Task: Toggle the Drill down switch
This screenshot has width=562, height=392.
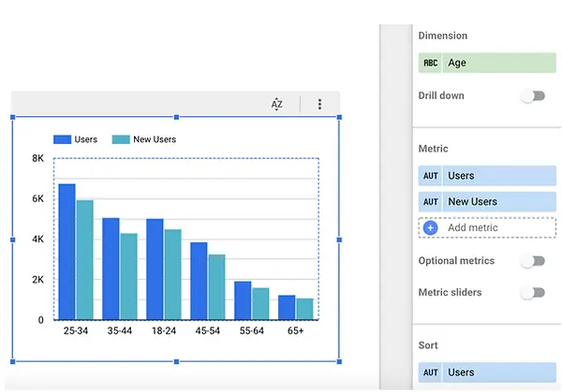Action: click(533, 96)
